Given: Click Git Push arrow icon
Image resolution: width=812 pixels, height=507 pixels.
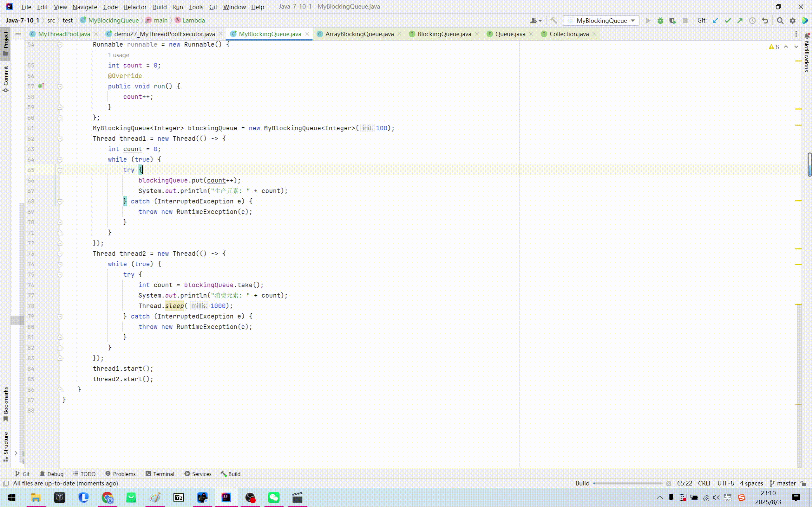Looking at the screenshot, I should (x=740, y=21).
